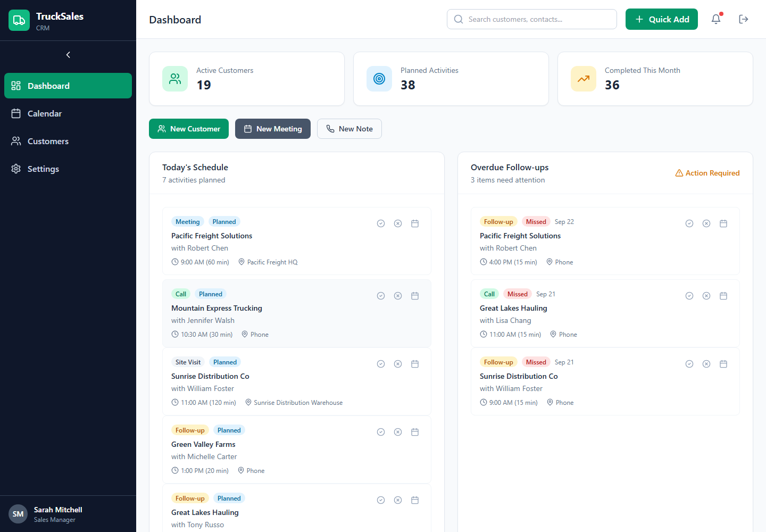
Task: Cancel the Pacific Freight Solutions meeting
Action: coord(398,223)
